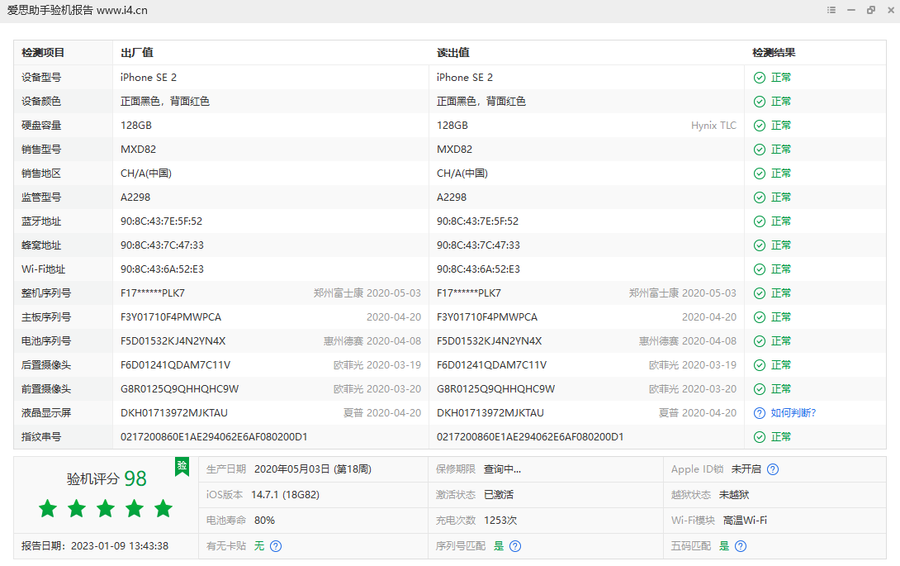Click 正常 result text in 销售地区 row
Screen dimensions: 900x566
[781, 173]
